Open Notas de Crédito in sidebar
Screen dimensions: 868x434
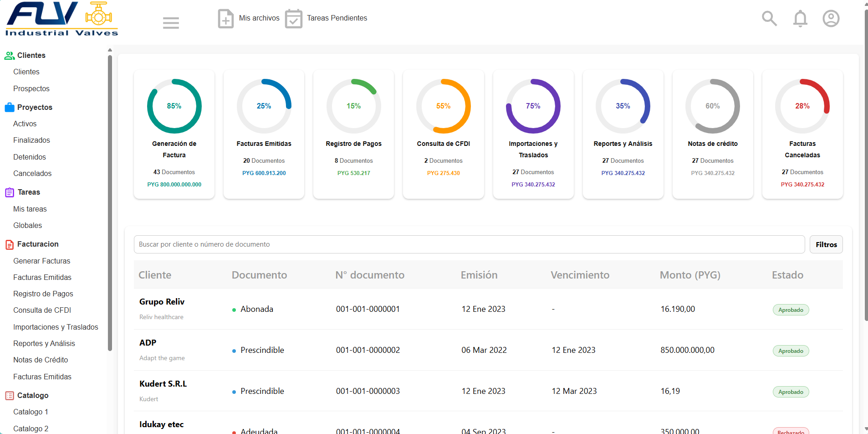[41, 360]
